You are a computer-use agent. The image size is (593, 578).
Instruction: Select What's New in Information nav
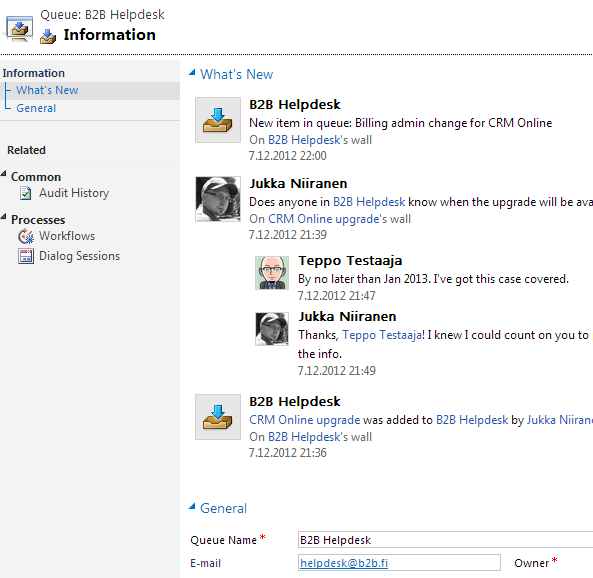47,90
